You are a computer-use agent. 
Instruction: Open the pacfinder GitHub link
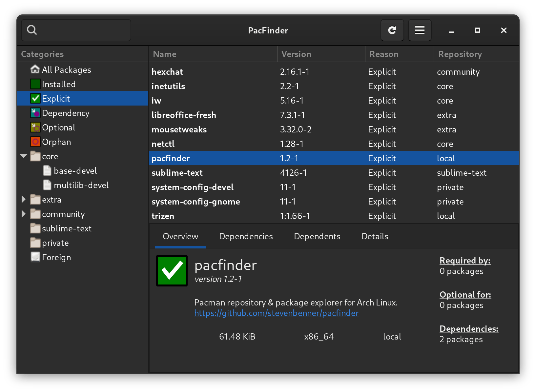point(276,313)
